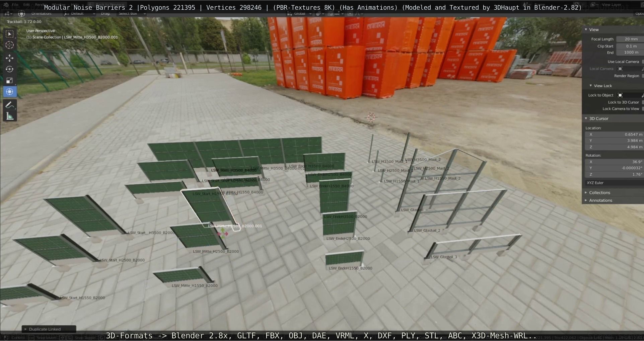
Task: Click the cursor Location Z 4.984 m field
Action: [614, 147]
